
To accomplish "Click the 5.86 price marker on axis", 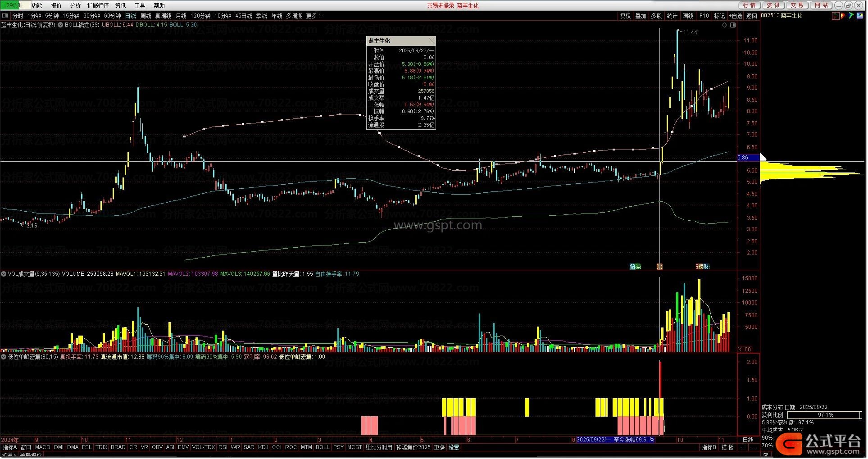I will (x=743, y=158).
